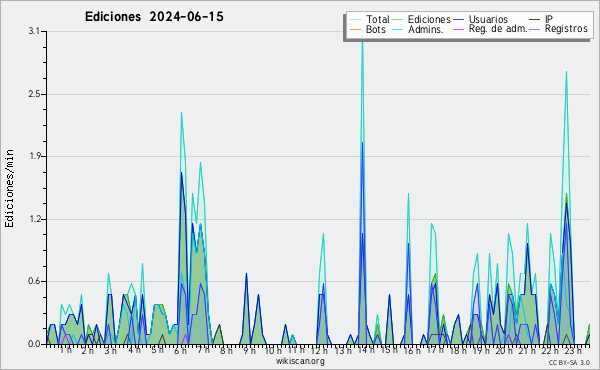Screen dimensions: 600x370
Task: Click the y-axis value 1.2
Action: (x=34, y=219)
